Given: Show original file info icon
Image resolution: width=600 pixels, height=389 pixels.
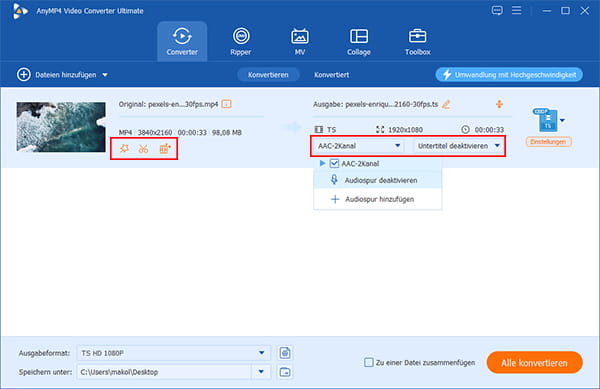Looking at the screenshot, I should tap(227, 104).
